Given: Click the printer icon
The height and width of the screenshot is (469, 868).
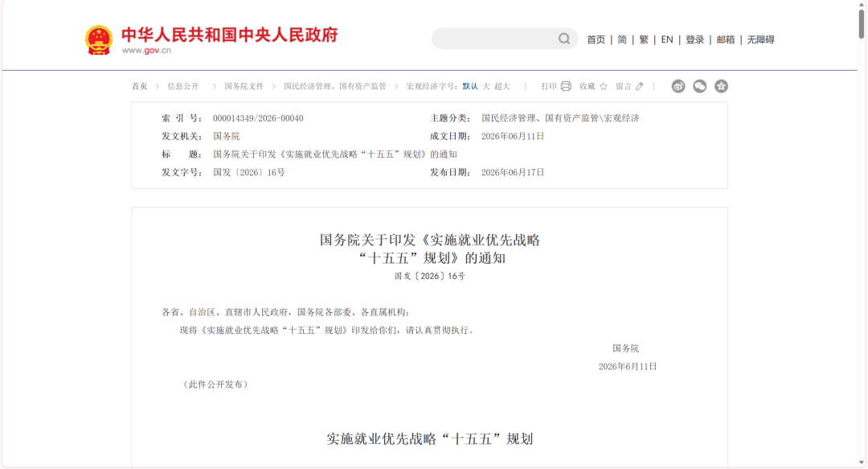Looking at the screenshot, I should pos(566,86).
